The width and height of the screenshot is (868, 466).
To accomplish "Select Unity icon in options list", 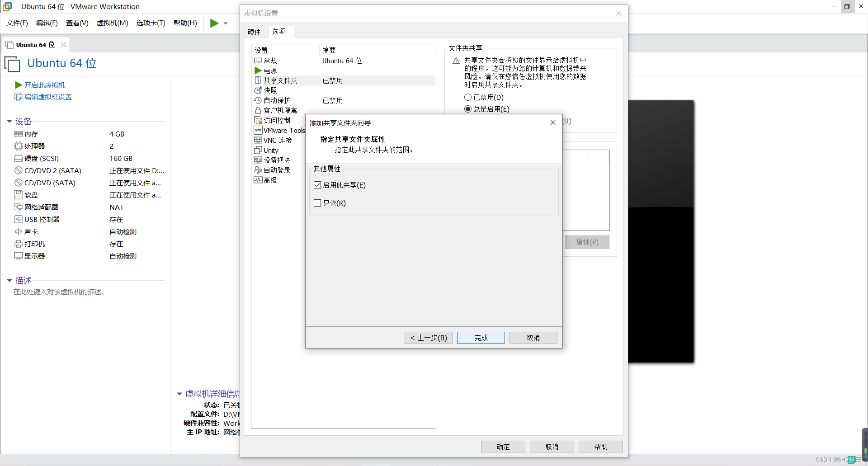I will tap(258, 150).
